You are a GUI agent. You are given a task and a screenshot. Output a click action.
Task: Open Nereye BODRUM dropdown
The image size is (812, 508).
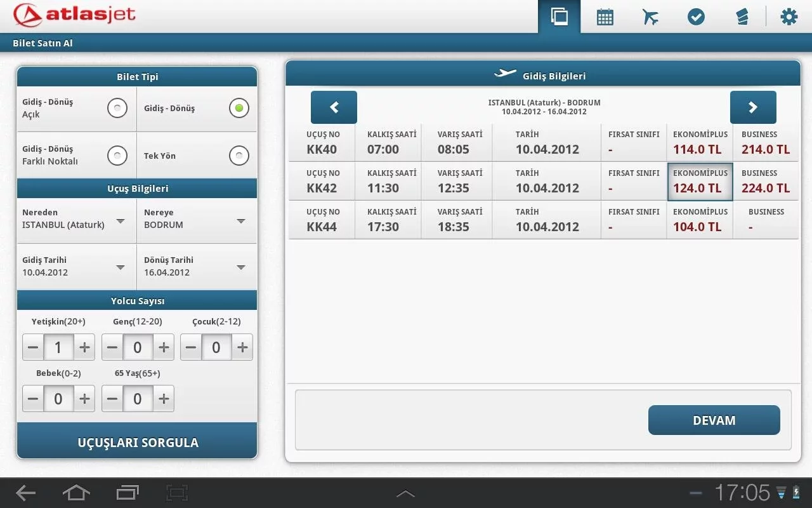(x=197, y=221)
